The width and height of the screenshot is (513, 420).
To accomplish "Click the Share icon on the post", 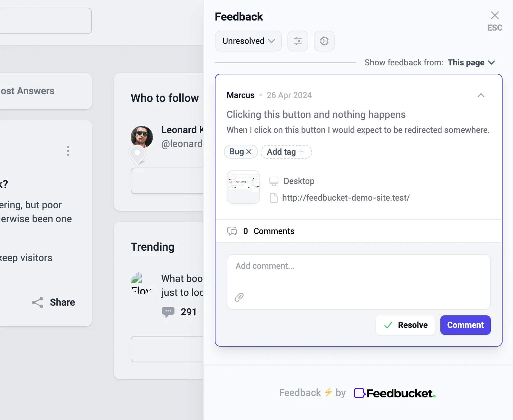I will [x=38, y=302].
